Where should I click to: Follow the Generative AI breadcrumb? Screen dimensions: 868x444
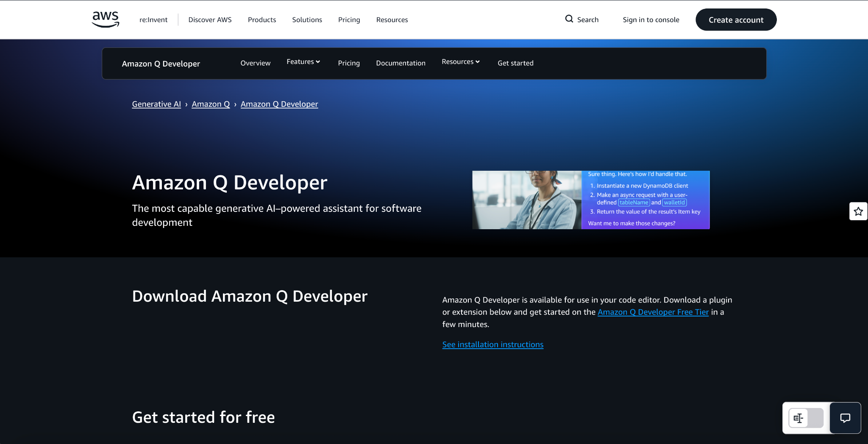click(x=156, y=104)
